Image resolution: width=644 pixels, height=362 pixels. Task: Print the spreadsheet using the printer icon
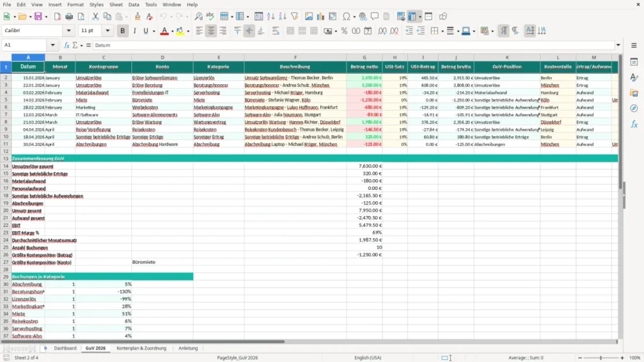click(69, 16)
